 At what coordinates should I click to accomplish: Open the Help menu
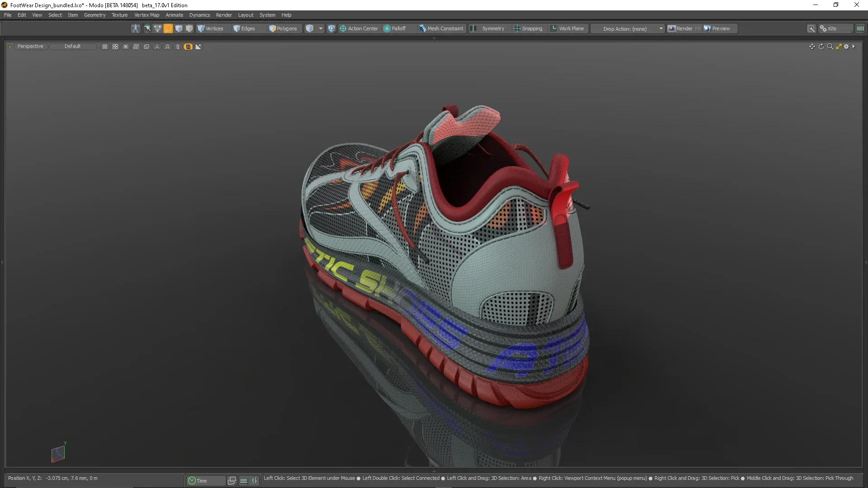coord(286,15)
